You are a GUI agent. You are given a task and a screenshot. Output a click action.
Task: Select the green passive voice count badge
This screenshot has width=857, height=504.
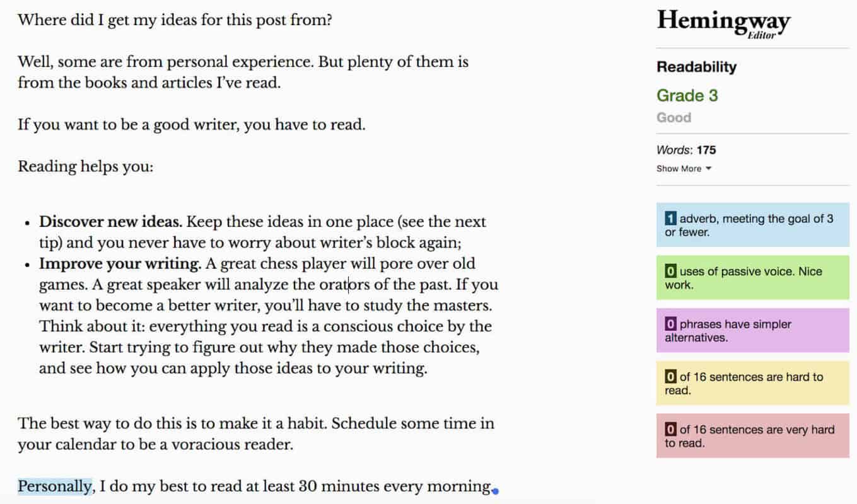(671, 272)
